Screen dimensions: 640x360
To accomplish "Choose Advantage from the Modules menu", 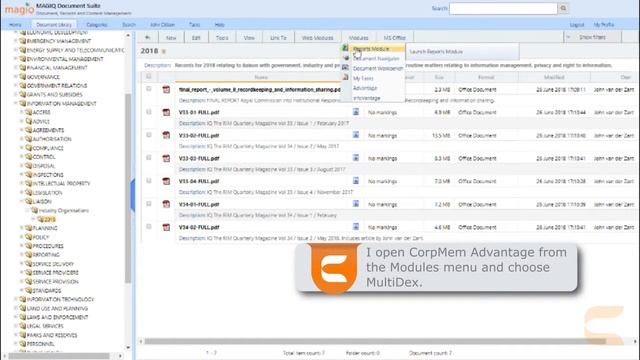I will pos(365,88).
